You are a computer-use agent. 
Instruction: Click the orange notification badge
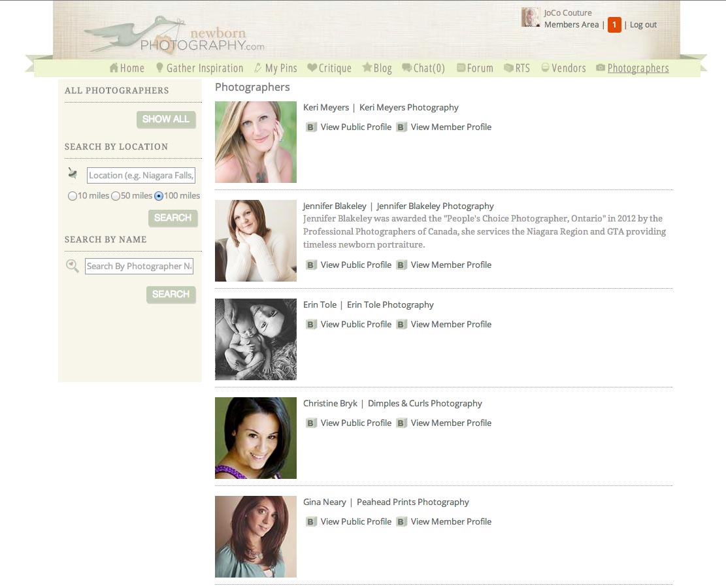(x=614, y=25)
